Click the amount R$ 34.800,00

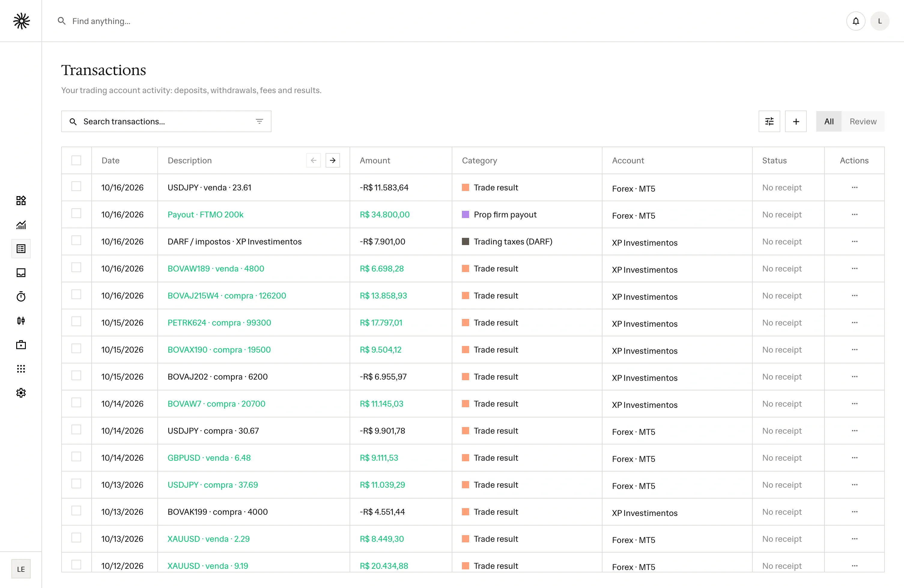pos(384,215)
